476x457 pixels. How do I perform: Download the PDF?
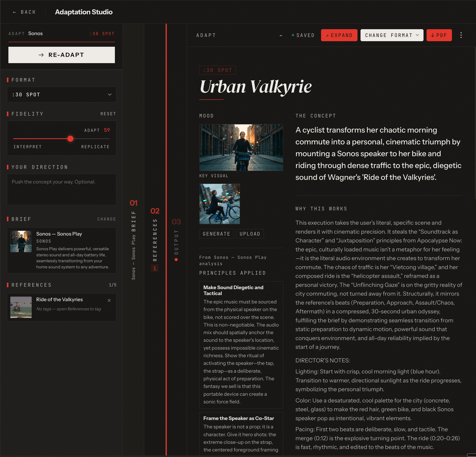click(x=439, y=35)
